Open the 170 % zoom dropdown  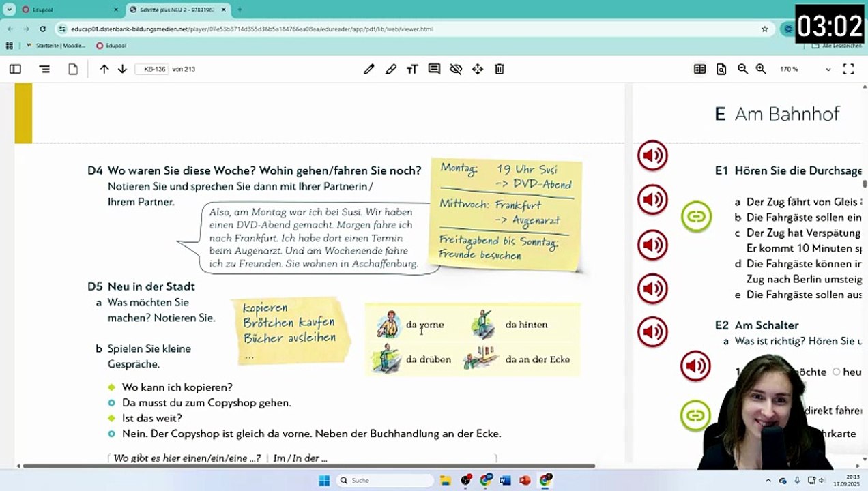click(x=805, y=69)
